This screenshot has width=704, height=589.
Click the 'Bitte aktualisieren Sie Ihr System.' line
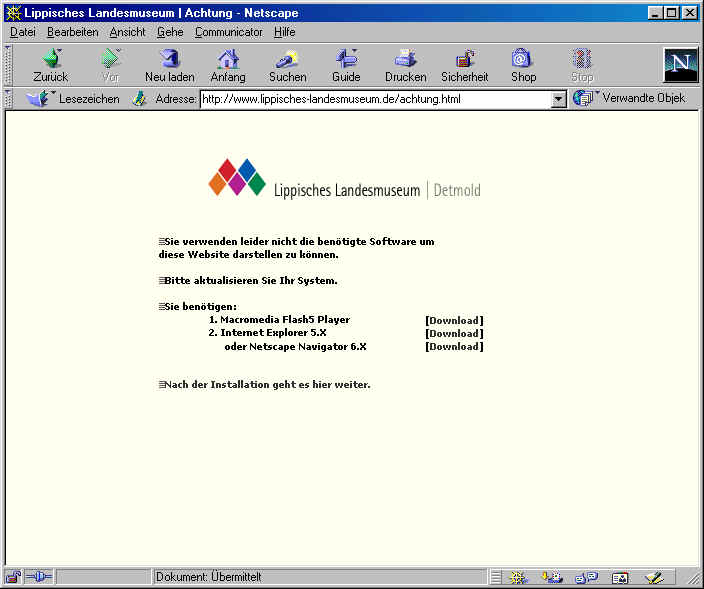click(x=248, y=281)
